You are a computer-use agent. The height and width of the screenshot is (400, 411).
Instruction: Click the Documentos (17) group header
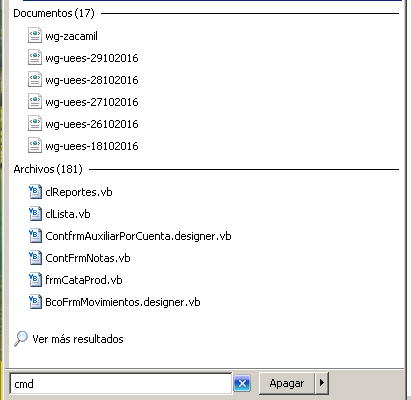(x=54, y=13)
